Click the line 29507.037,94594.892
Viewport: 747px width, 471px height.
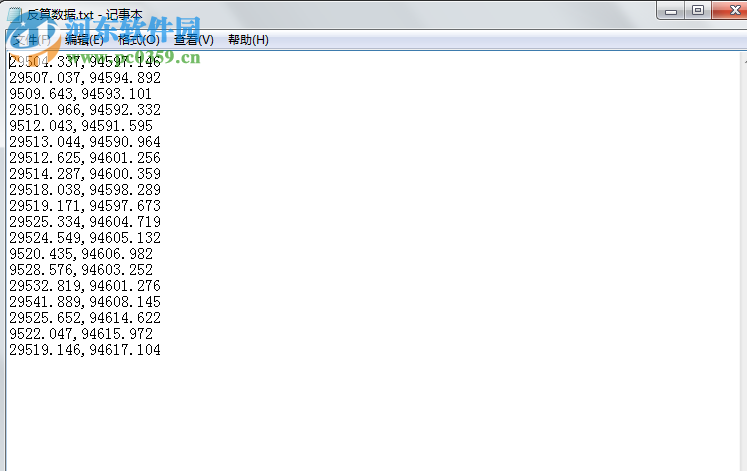click(x=85, y=78)
